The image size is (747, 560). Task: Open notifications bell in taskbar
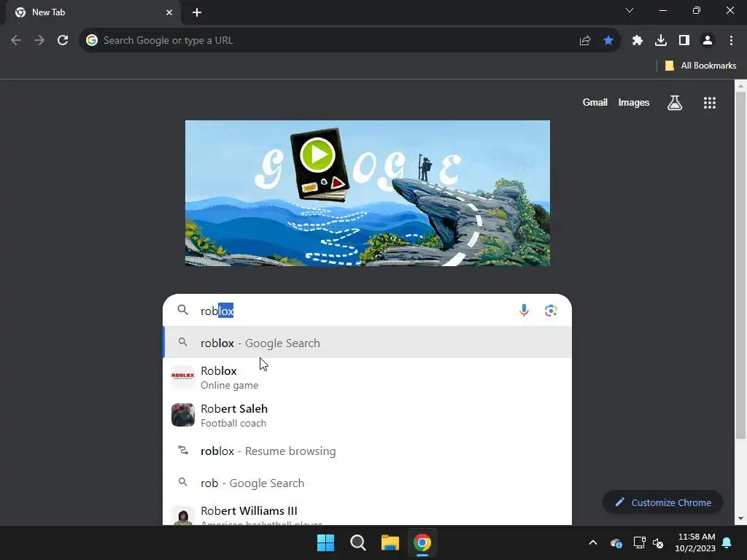(727, 542)
